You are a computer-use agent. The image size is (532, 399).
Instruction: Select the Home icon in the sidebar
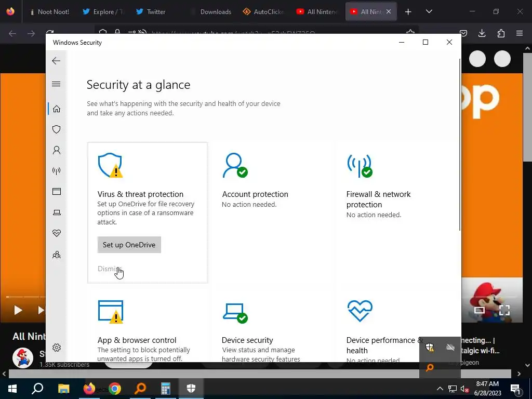[57, 109]
